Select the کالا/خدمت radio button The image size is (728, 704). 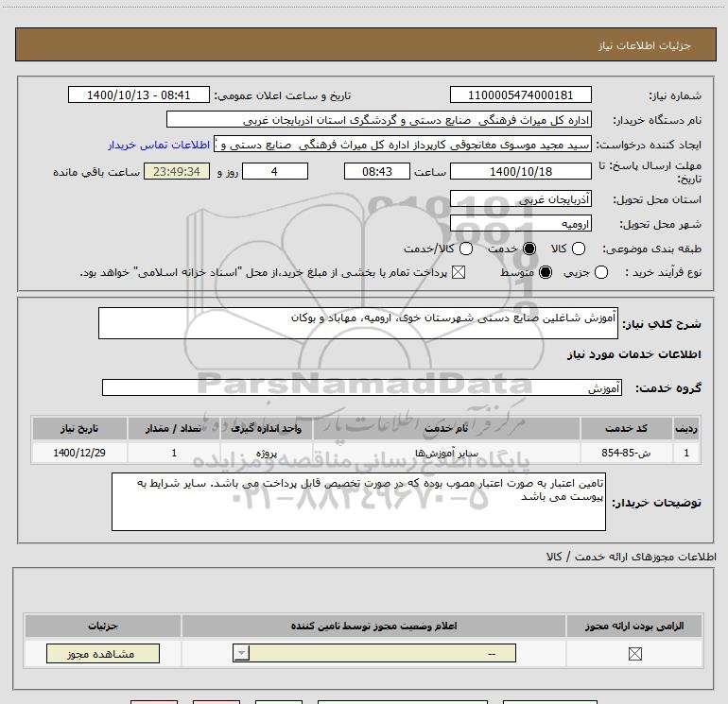tap(466, 249)
